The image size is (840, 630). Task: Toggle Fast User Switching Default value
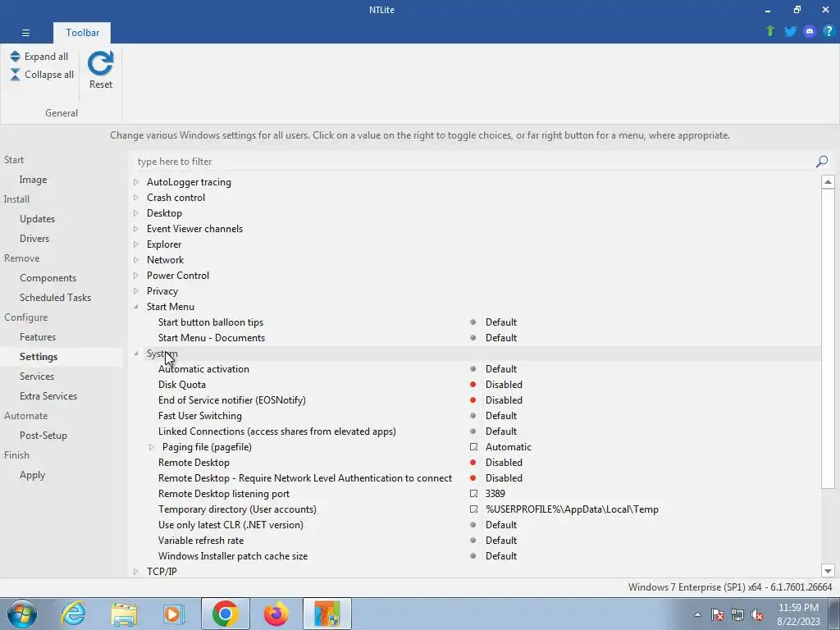pos(501,416)
